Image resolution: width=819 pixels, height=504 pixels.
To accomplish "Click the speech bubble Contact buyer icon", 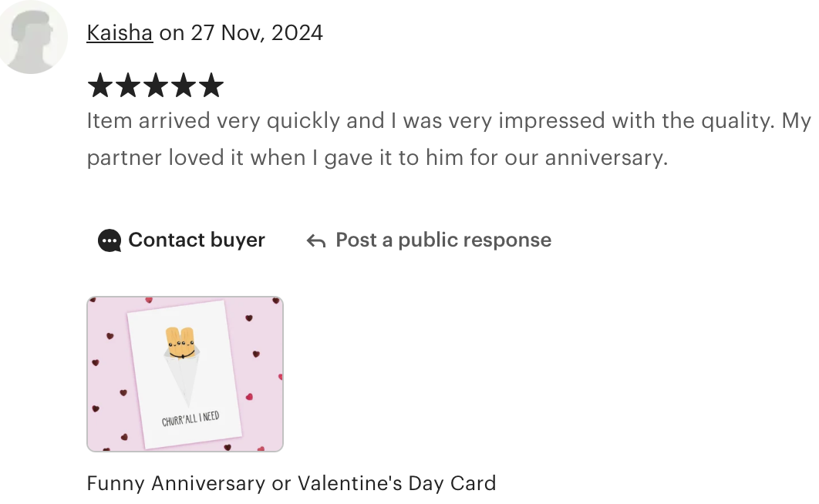I will pyautogui.click(x=110, y=240).
